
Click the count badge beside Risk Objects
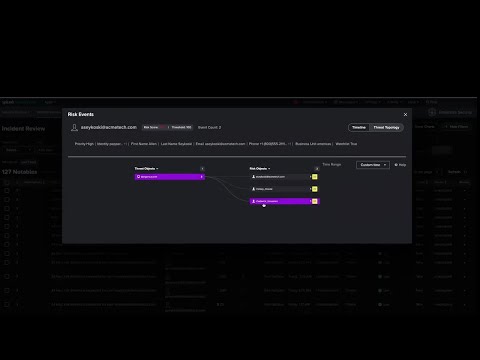click(317, 169)
